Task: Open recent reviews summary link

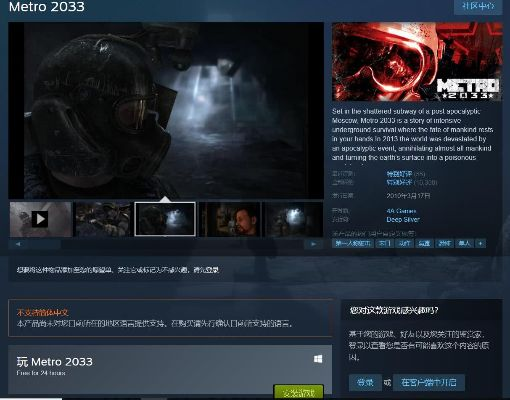Action: [x=399, y=174]
